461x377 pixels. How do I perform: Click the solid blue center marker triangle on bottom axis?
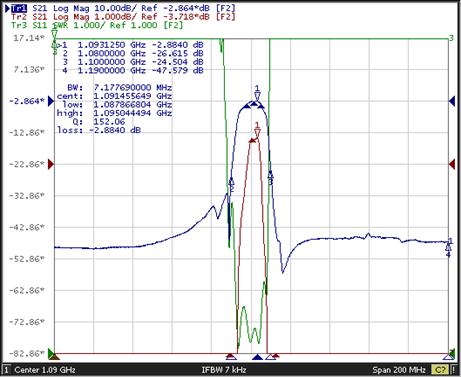(x=257, y=357)
